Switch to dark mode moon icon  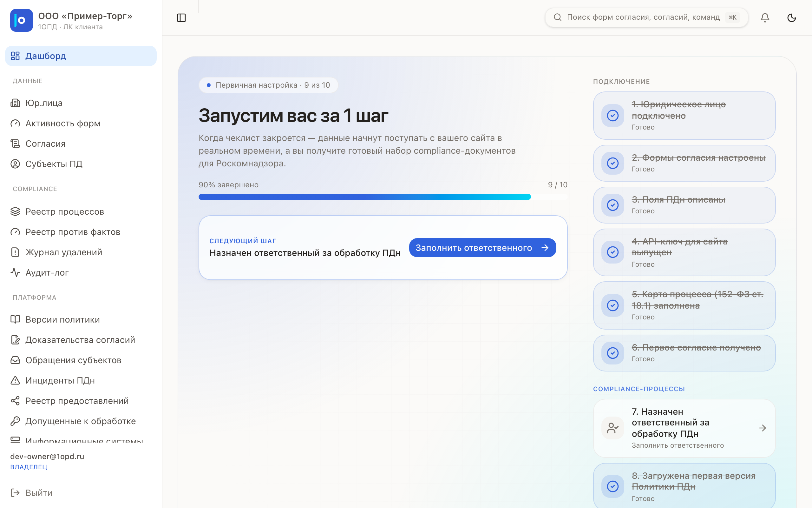coord(791,17)
